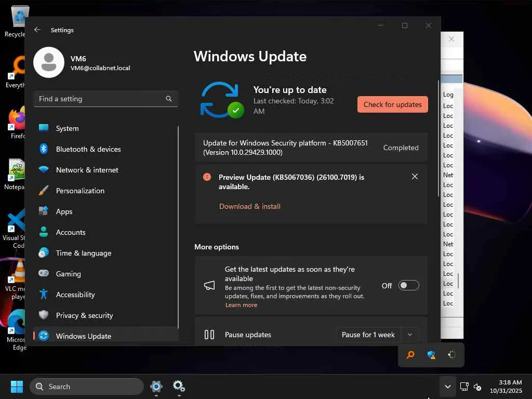
Task: Close the background window behind Settings
Action: point(451,39)
